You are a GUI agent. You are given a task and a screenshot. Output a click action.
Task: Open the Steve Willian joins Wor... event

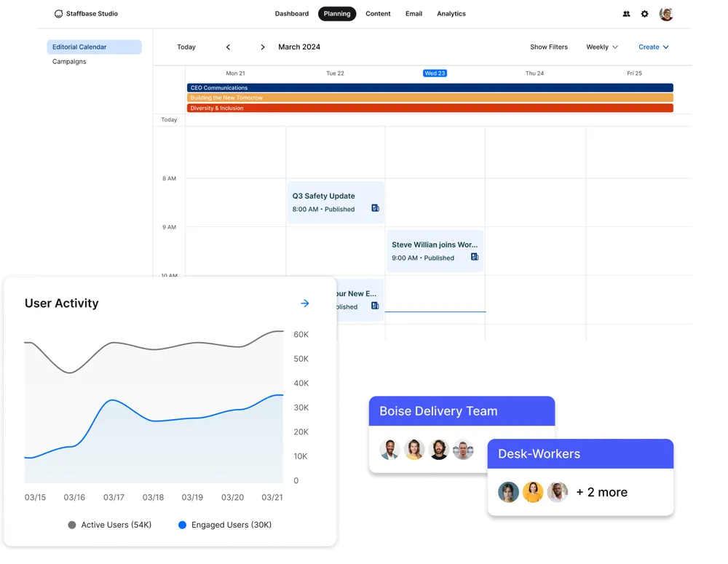(435, 250)
